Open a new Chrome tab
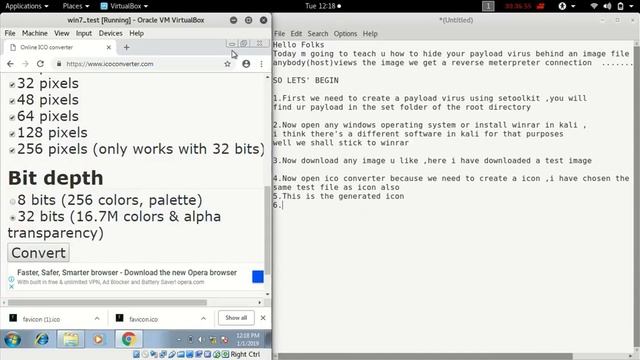640x360 pixels. pos(127,47)
